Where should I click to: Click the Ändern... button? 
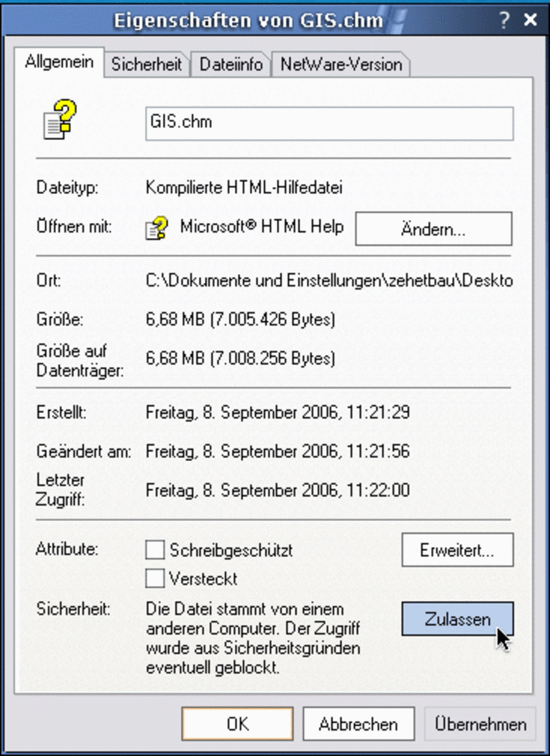coord(433,229)
